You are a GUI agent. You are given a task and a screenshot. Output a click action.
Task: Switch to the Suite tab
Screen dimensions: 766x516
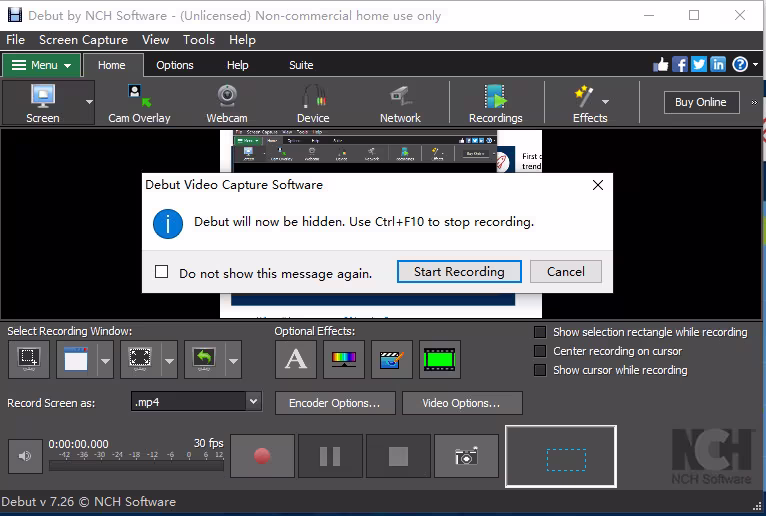[x=301, y=65]
